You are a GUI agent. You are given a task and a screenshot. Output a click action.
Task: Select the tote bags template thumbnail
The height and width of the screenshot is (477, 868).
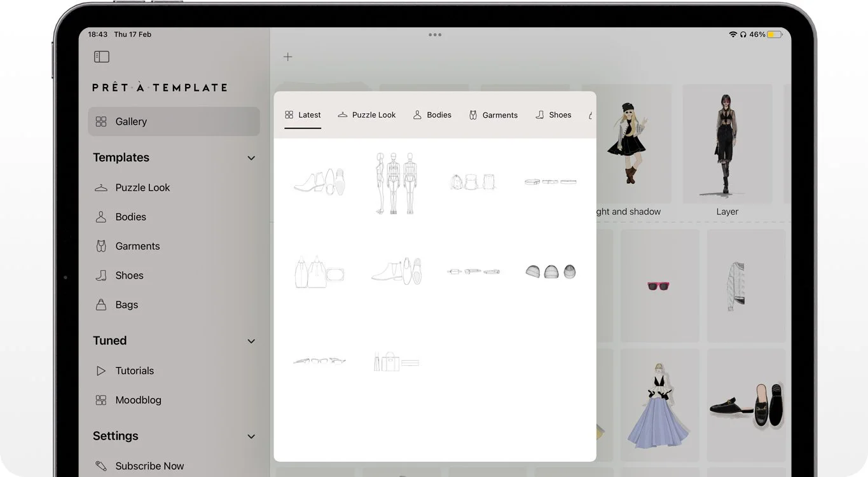[319, 272]
